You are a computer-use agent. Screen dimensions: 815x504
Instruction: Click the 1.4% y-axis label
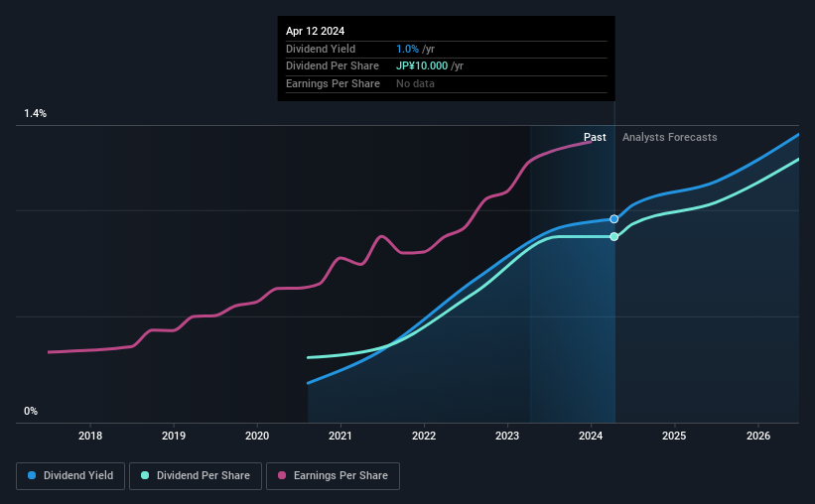36,113
